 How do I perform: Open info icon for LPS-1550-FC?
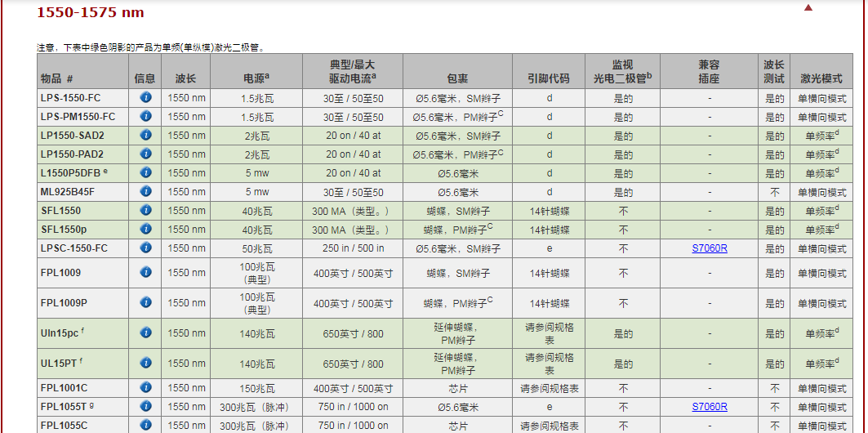click(145, 98)
